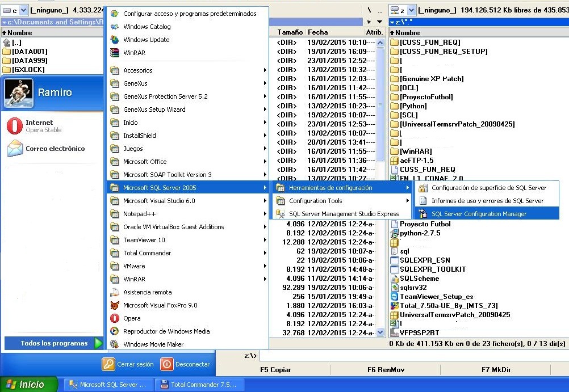This screenshot has width=569, height=392.
Task: Click the F7 MkDir button
Action: [x=496, y=370]
